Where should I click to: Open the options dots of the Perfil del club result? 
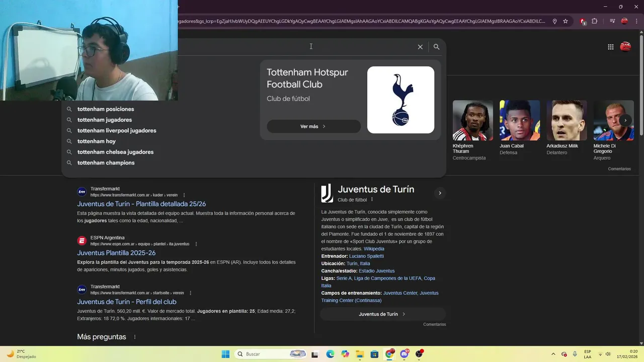(190, 293)
